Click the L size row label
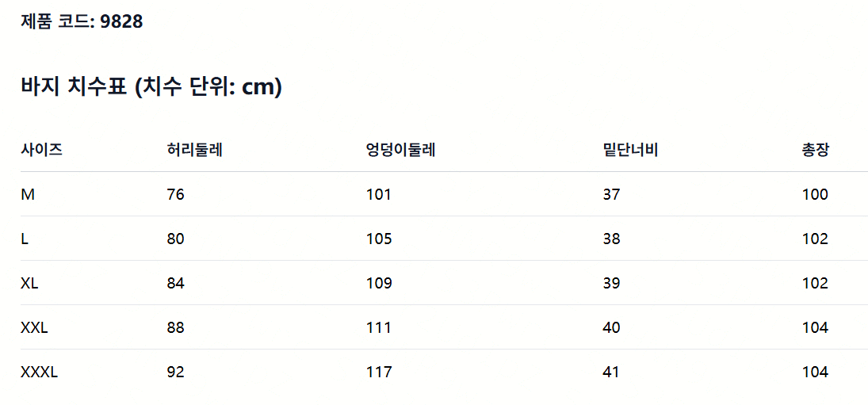The image size is (868, 405). 24,239
